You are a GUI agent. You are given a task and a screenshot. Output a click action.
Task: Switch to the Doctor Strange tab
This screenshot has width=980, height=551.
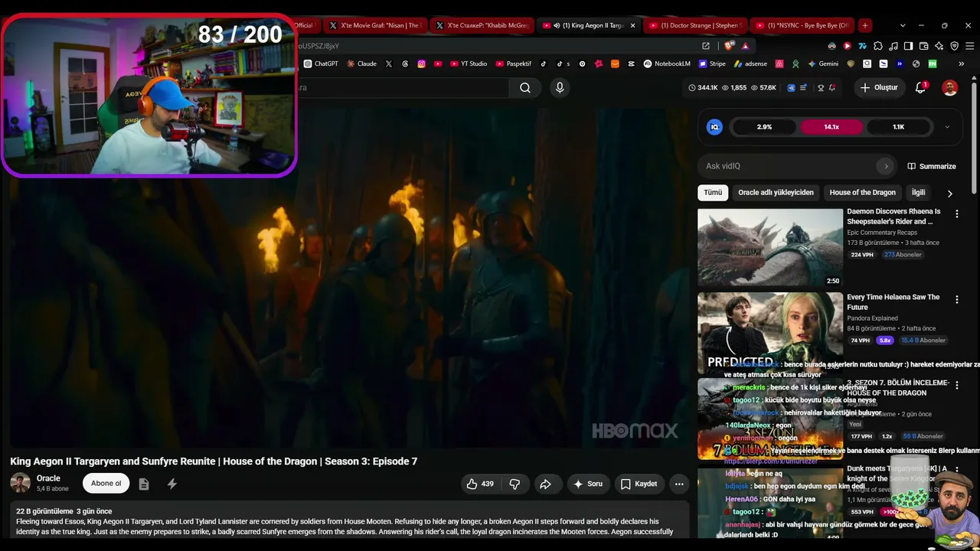coord(695,25)
